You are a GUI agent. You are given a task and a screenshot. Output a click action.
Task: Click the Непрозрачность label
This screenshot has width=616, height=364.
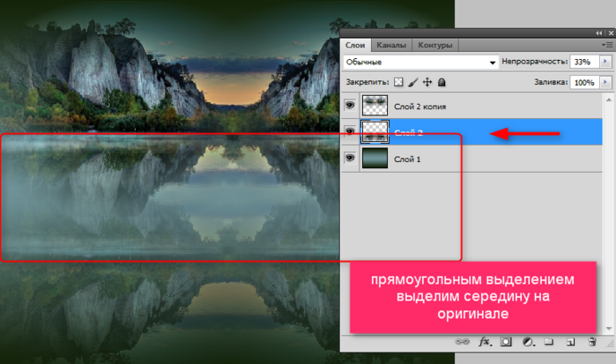pyautogui.click(x=535, y=62)
